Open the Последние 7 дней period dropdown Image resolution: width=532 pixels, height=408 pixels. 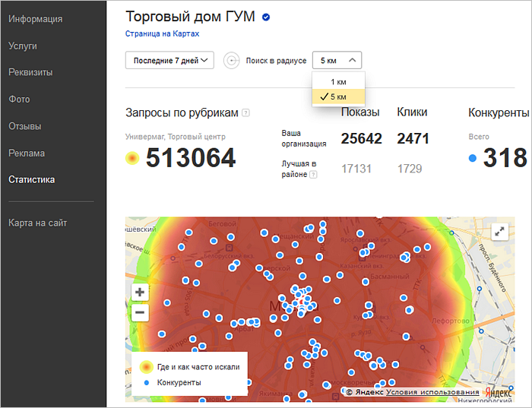[x=169, y=60]
